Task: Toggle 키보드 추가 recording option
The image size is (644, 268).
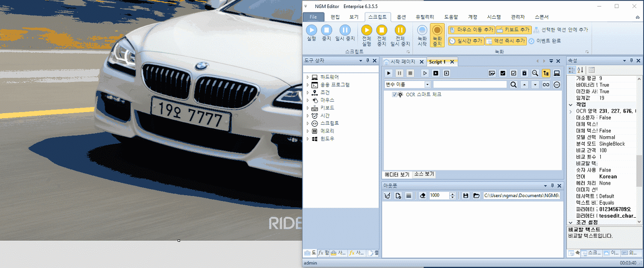Action: tap(513, 30)
